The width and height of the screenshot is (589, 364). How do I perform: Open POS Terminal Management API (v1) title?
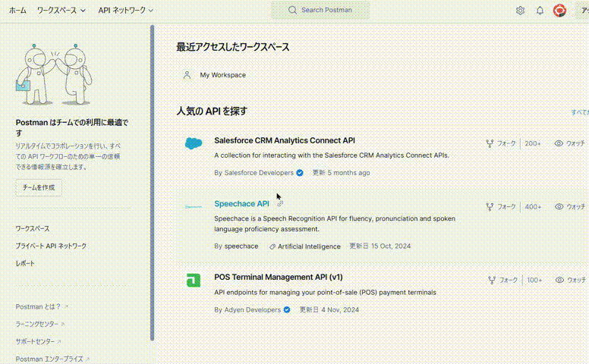click(x=279, y=278)
